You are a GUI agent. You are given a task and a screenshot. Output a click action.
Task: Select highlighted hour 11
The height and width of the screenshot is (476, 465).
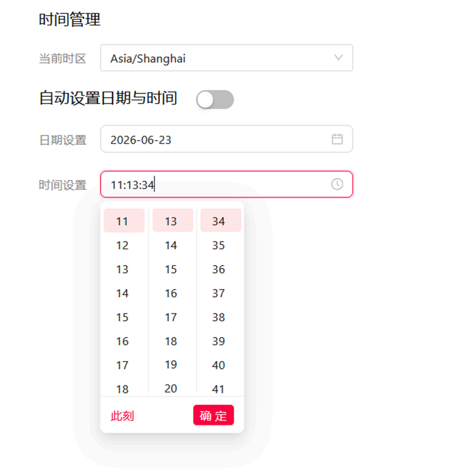124,221
